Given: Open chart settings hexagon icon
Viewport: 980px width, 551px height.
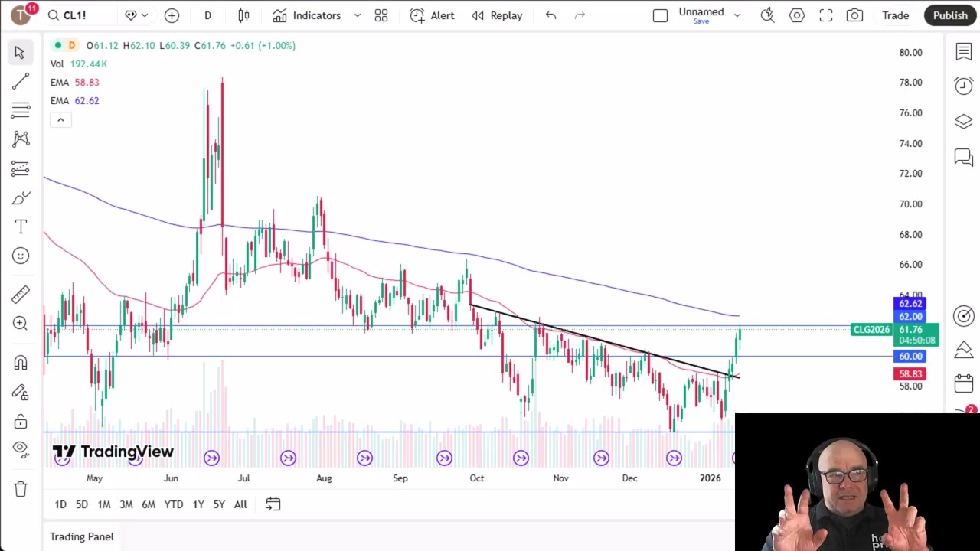Looking at the screenshot, I should pyautogui.click(x=796, y=15).
